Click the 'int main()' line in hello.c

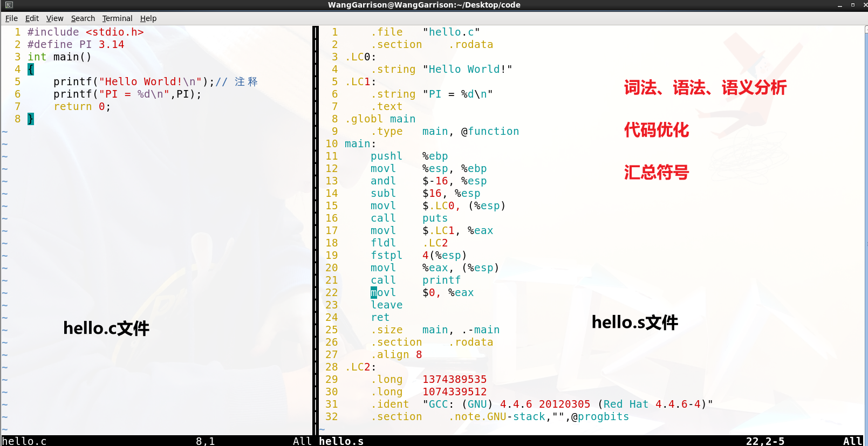pos(59,57)
